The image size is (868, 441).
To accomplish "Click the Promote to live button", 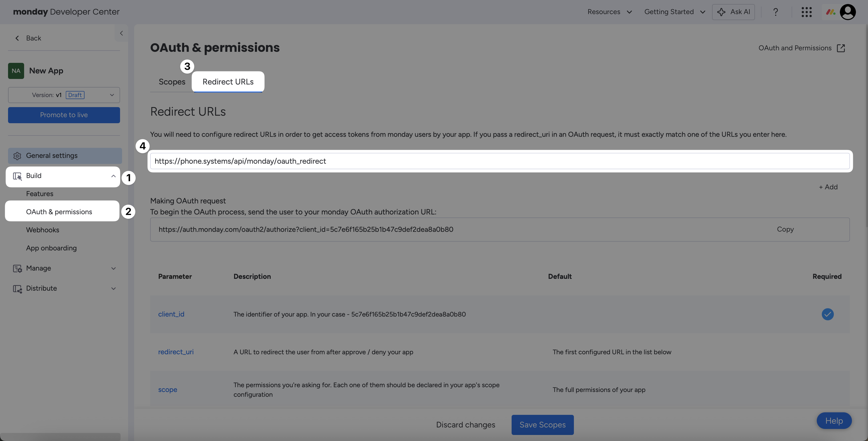I will click(64, 115).
